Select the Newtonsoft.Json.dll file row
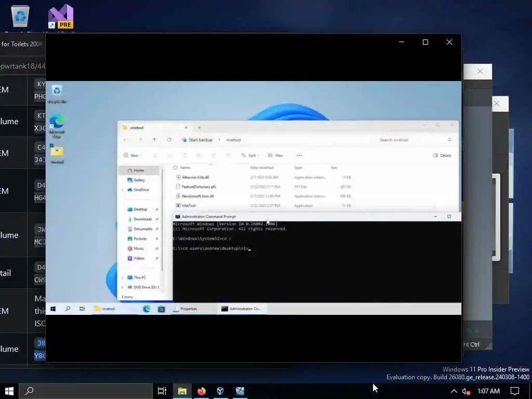Image resolution: width=532 pixels, height=399 pixels. [x=264, y=196]
